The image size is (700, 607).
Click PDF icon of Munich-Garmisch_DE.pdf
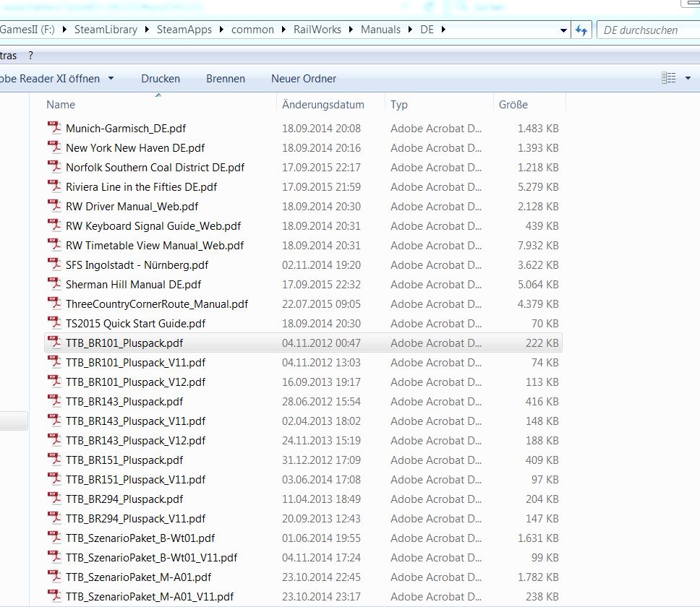(54, 128)
